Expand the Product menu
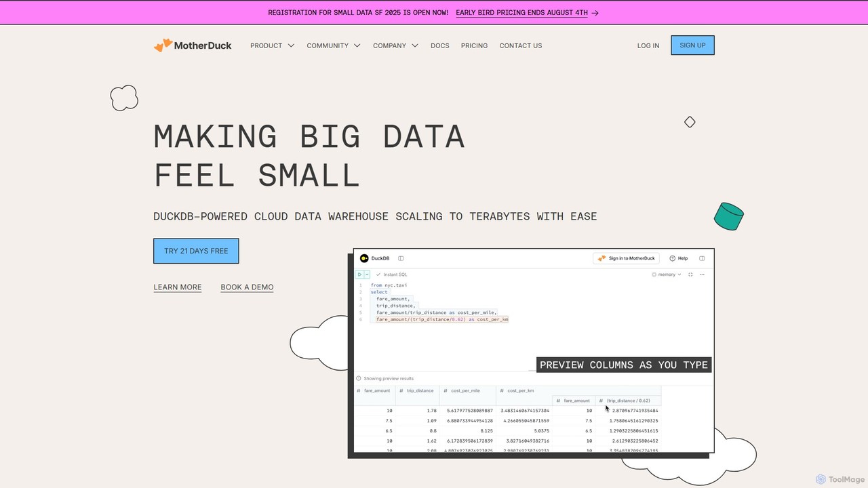This screenshot has height=488, width=868. pyautogui.click(x=273, y=45)
